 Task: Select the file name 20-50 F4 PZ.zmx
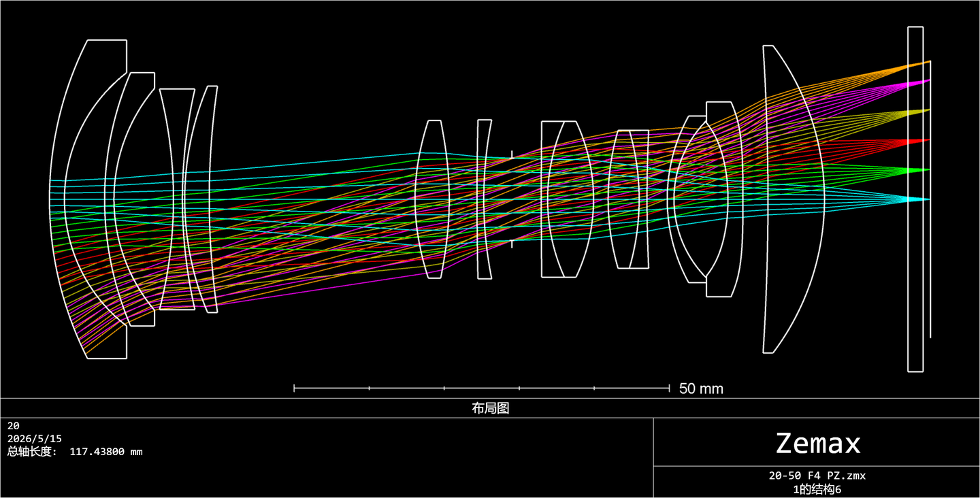pyautogui.click(x=817, y=476)
